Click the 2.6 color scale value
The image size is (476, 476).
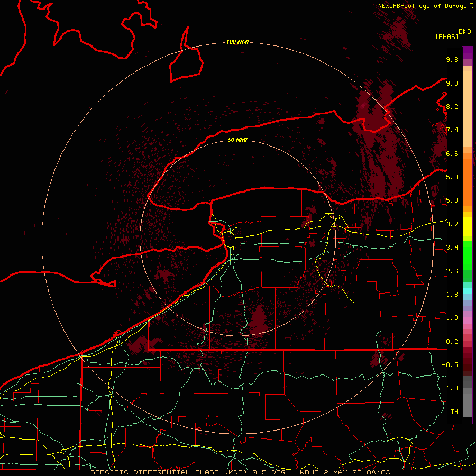[452, 271]
